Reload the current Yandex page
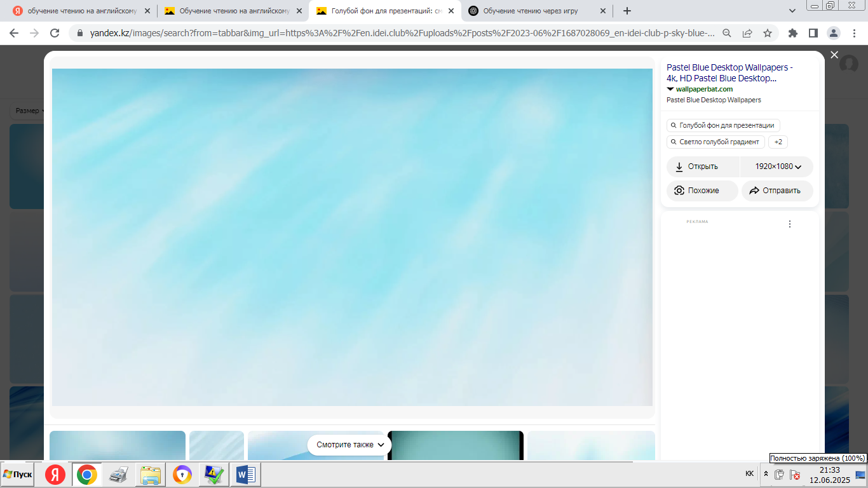868x488 pixels. point(55,33)
